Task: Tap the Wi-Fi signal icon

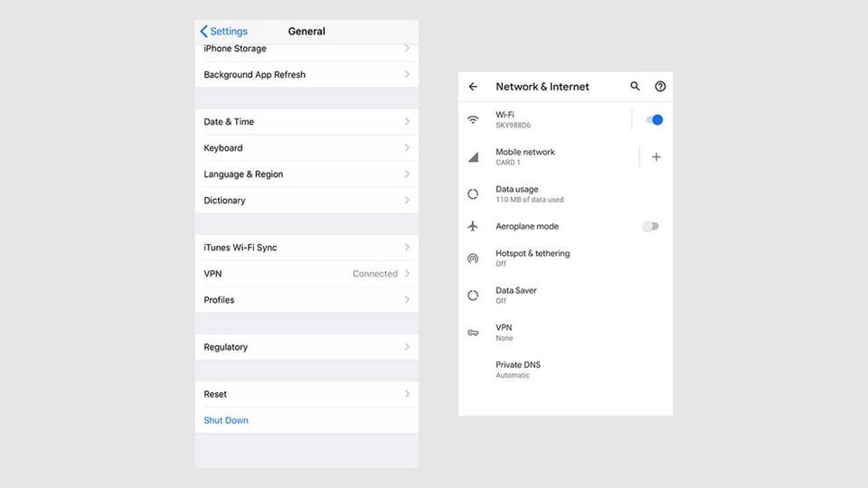Action: pos(473,119)
